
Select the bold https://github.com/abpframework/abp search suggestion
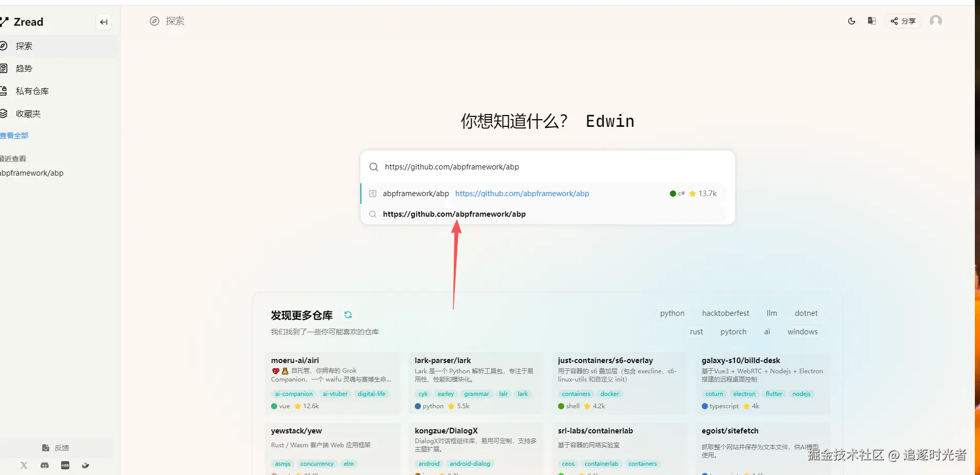click(x=544, y=214)
